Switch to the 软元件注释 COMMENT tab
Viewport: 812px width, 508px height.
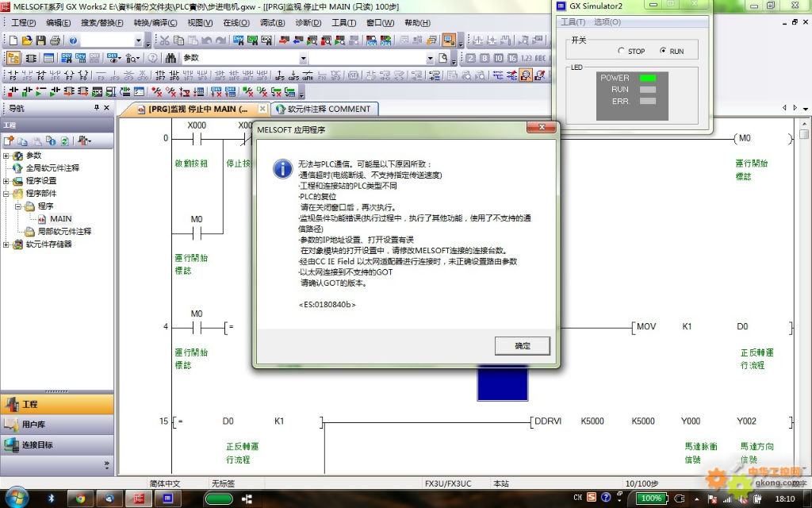click(x=324, y=109)
